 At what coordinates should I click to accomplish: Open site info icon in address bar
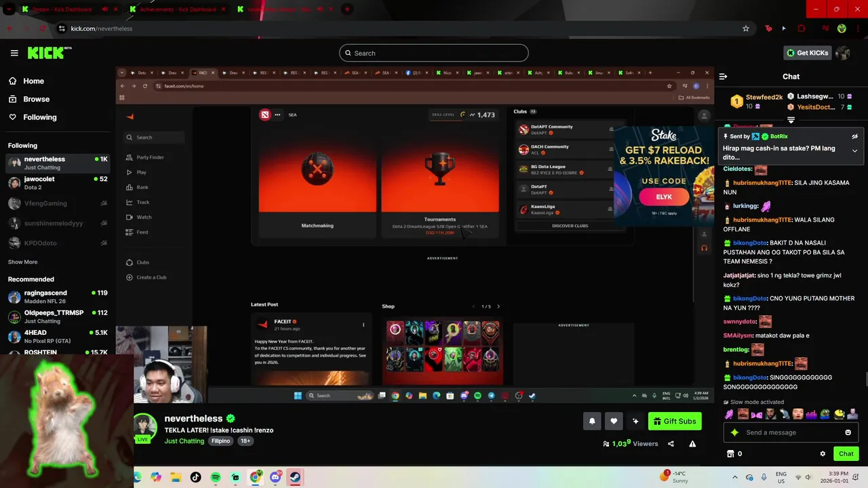click(x=62, y=28)
